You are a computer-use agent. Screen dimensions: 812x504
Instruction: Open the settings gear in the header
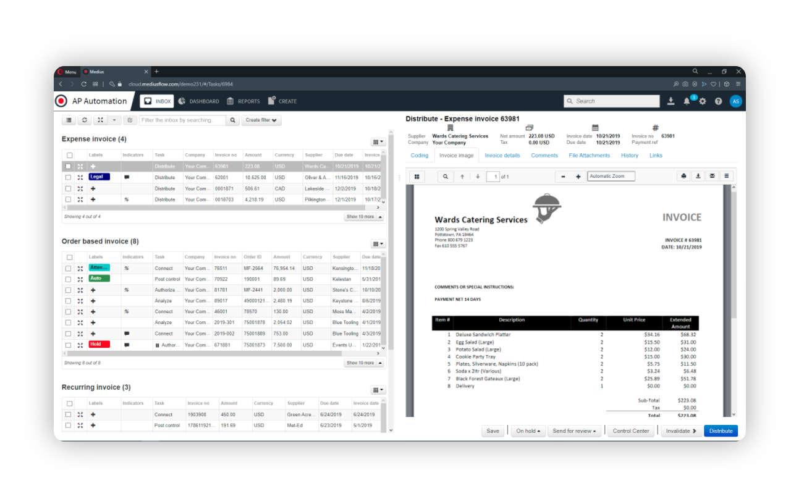tap(703, 101)
